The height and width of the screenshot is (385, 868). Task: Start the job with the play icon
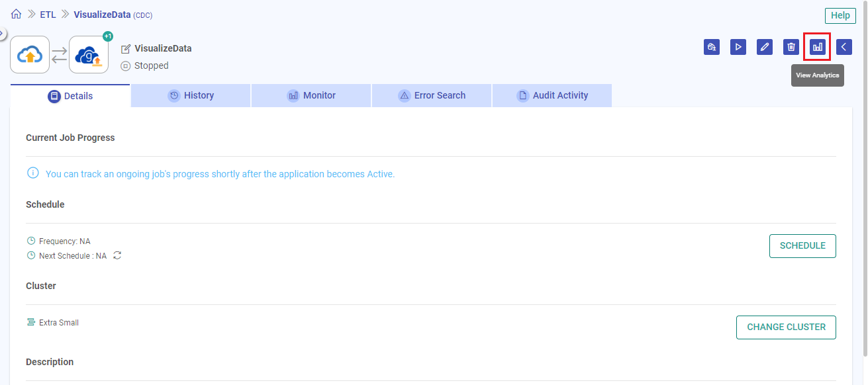pos(738,47)
